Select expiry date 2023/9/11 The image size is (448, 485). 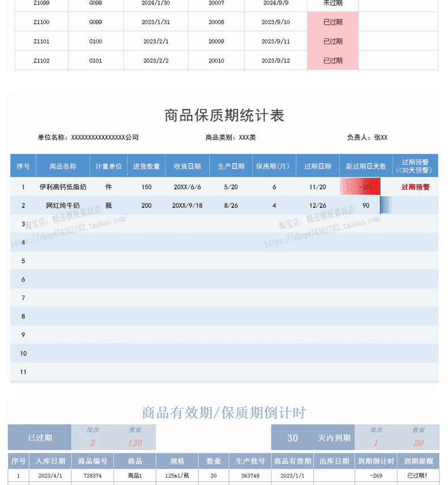[x=276, y=41]
